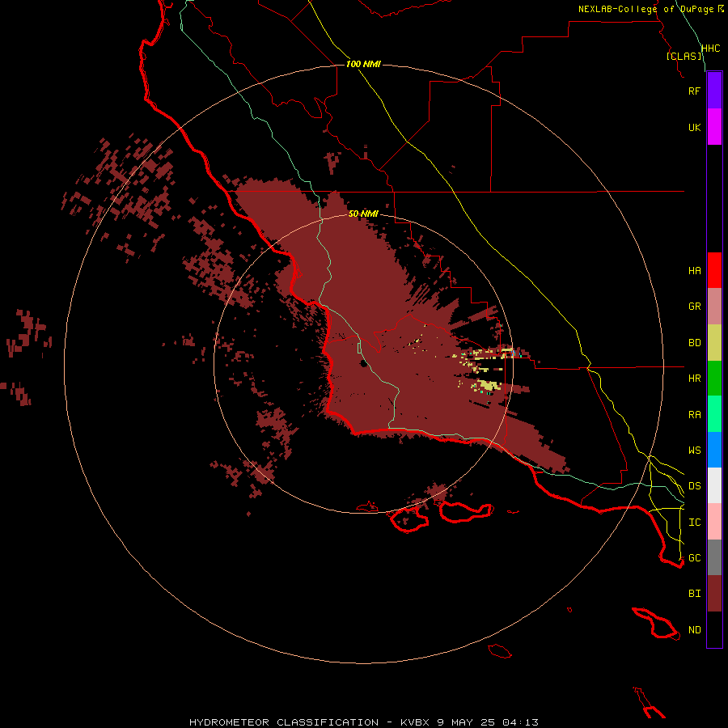Click the UK magenta legend swatch

[x=714, y=127]
